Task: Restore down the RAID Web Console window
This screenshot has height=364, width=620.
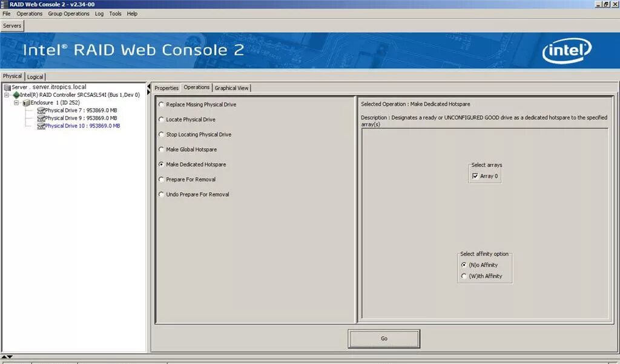Action: [x=605, y=4]
